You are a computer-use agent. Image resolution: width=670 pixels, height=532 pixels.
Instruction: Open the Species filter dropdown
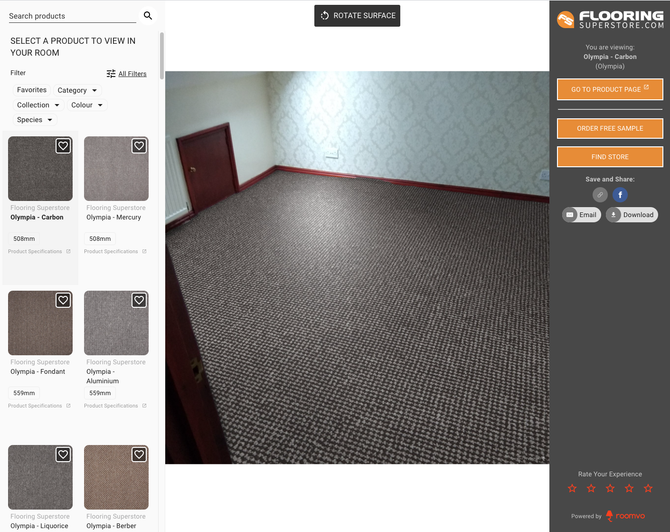34,120
